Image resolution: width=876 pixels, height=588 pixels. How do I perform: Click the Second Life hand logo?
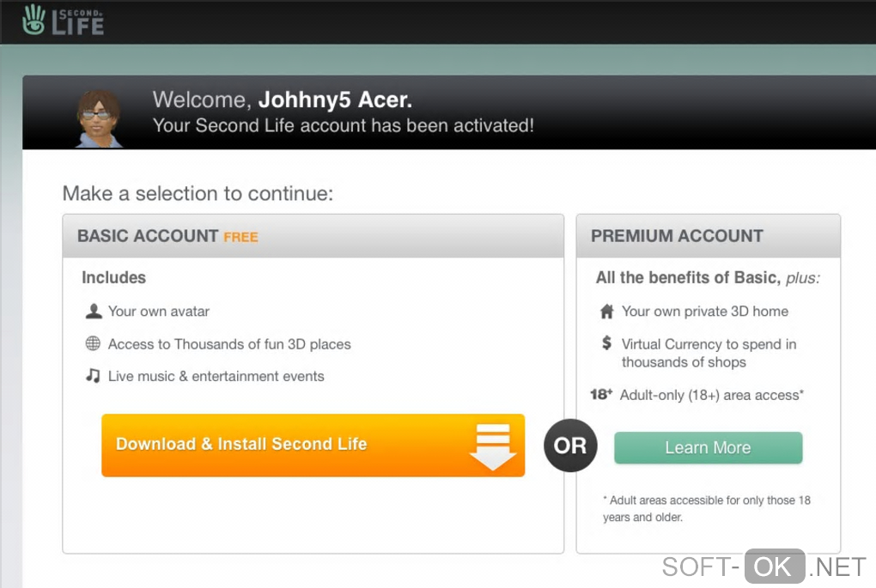(x=34, y=20)
